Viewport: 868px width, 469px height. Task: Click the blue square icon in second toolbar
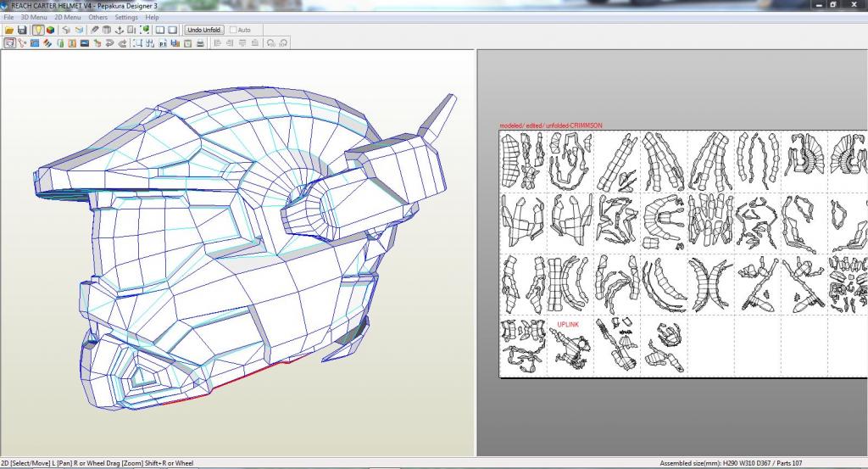pos(35,42)
